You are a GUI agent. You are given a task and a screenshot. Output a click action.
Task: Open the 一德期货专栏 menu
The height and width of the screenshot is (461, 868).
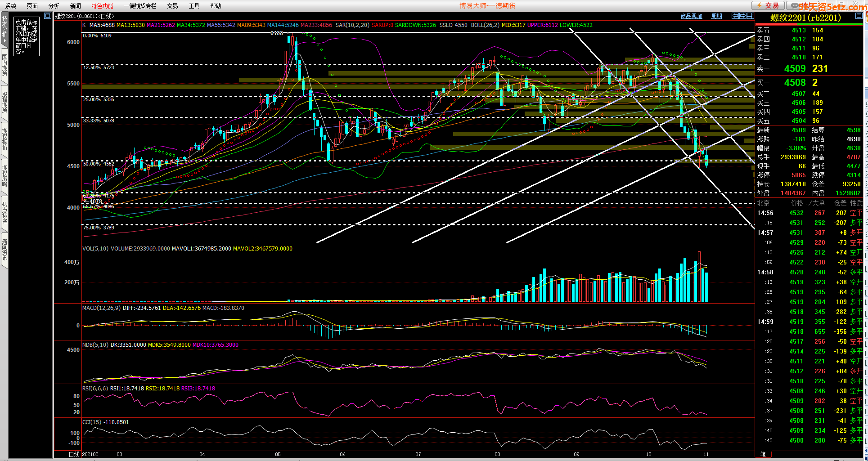140,6
